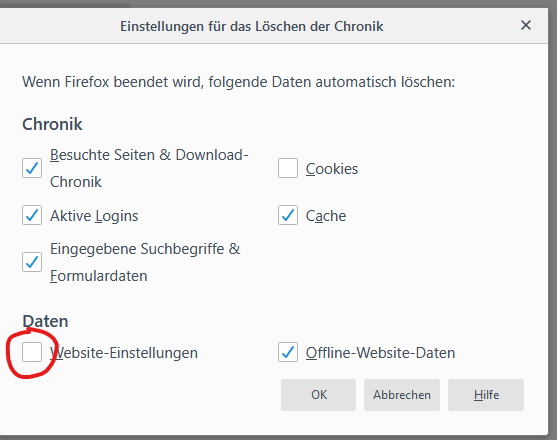Confirm the dialog with OK

point(318,395)
